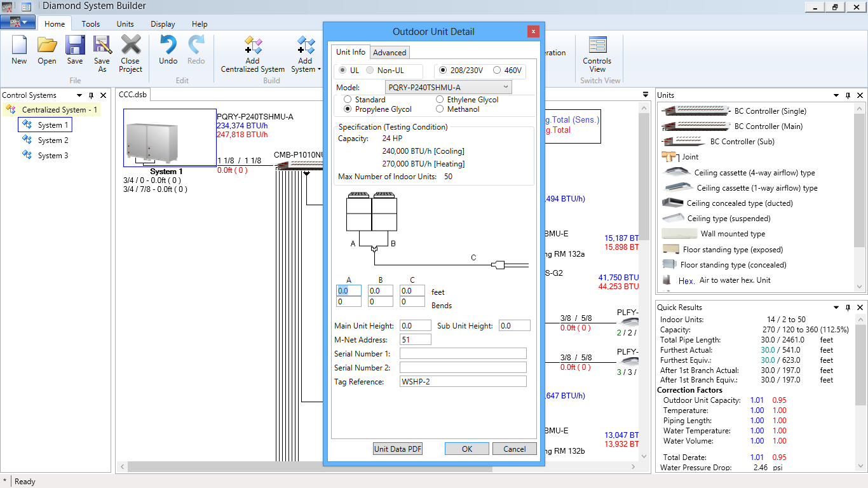The image size is (868, 488).
Task: Open Quick Results panel options dropdown
Action: (836, 308)
